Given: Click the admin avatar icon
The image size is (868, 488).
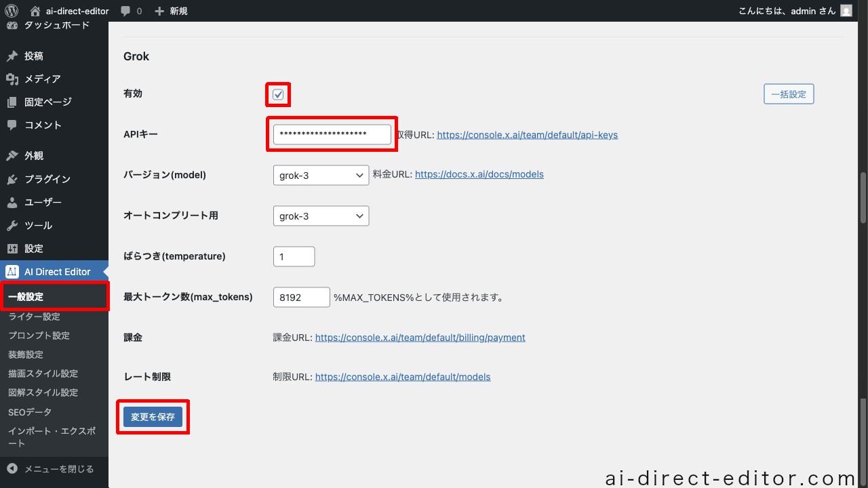Looking at the screenshot, I should tap(846, 11).
